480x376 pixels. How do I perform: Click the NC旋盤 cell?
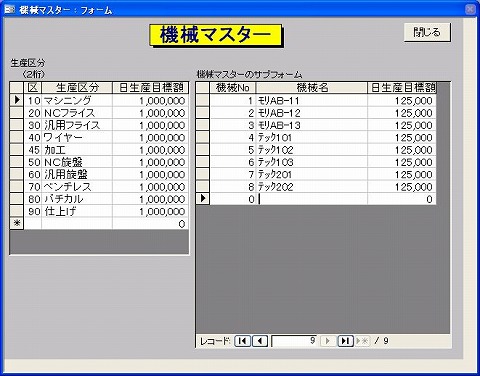(77, 162)
